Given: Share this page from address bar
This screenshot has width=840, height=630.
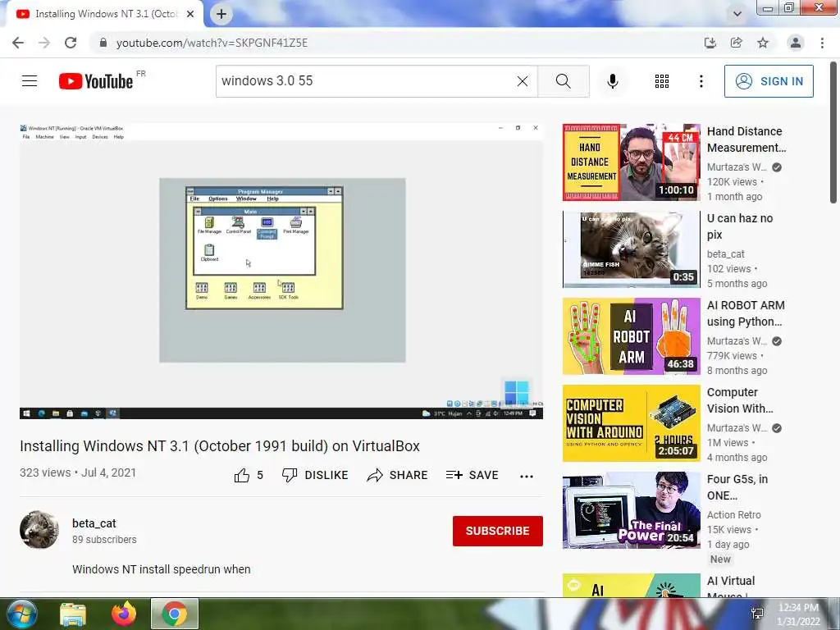Looking at the screenshot, I should (x=736, y=43).
